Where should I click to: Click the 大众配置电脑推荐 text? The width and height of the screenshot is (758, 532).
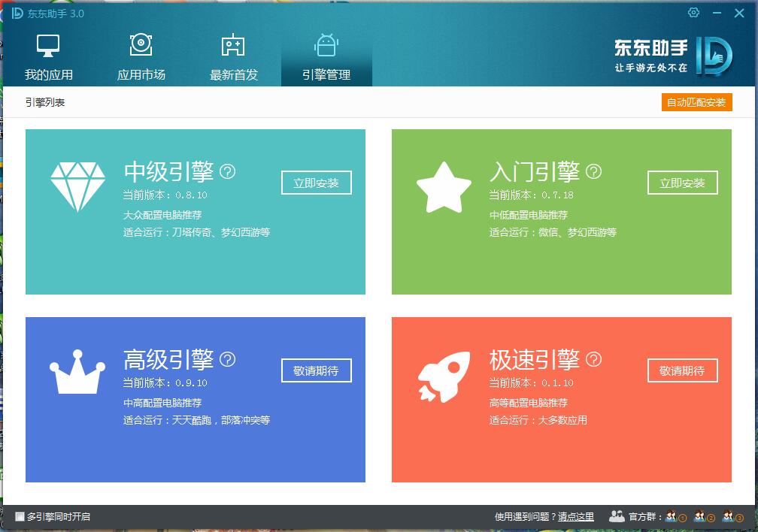pyautogui.click(x=162, y=215)
